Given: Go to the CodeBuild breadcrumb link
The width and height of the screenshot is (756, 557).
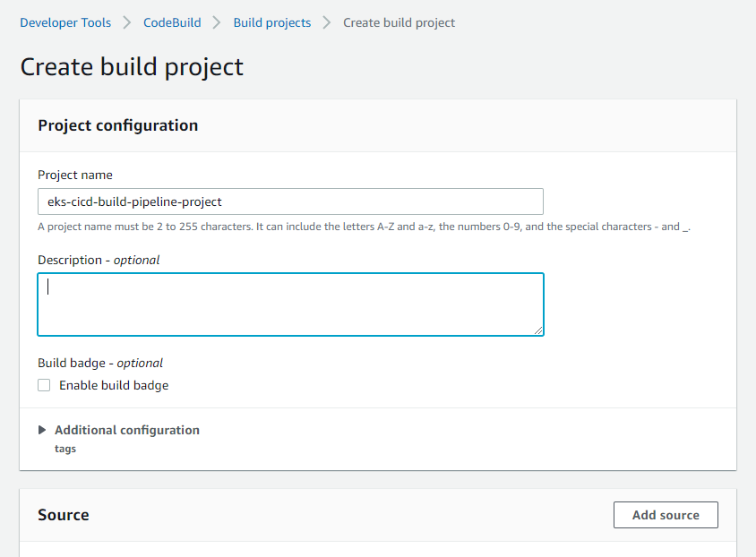Looking at the screenshot, I should 172,22.
